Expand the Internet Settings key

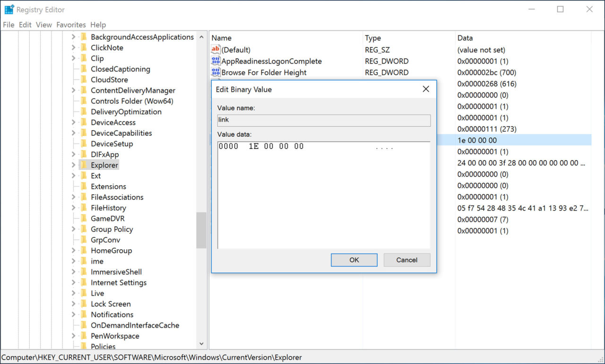[73, 282]
